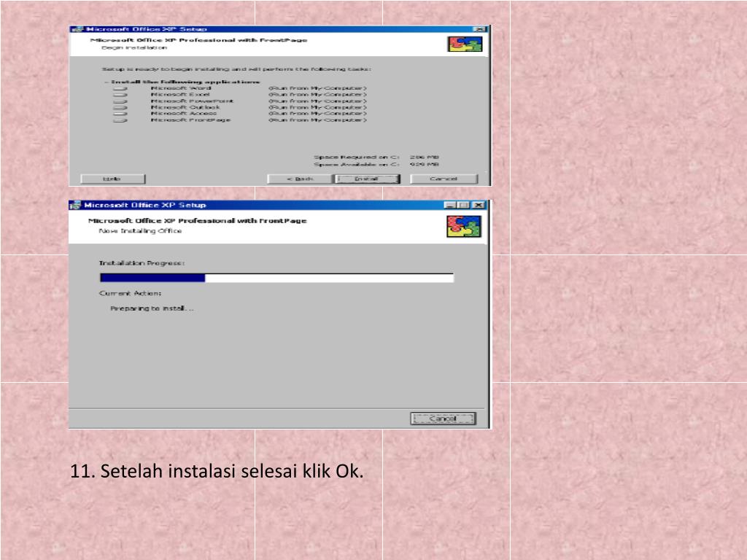Select the Microsoft Word row text
The image size is (747, 560).
click(181, 88)
